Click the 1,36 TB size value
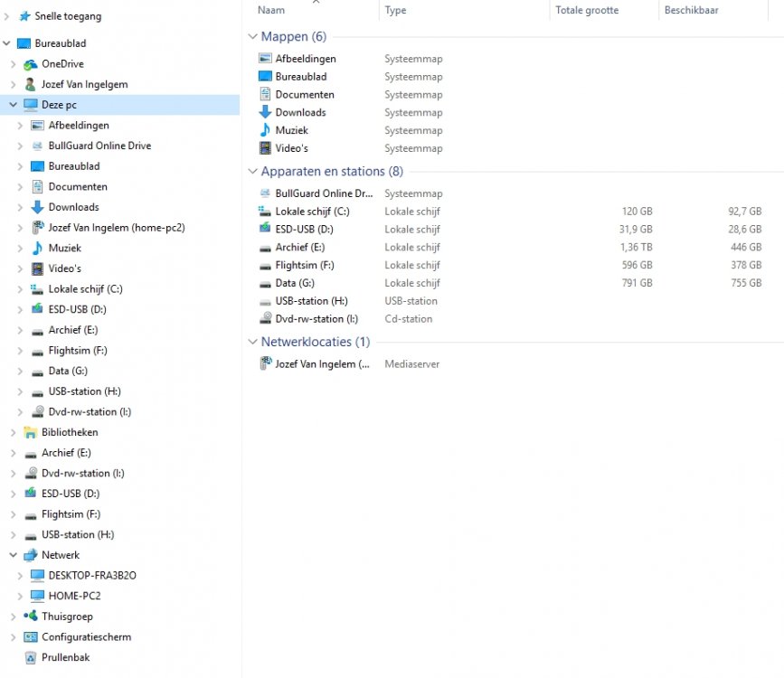 (x=636, y=247)
